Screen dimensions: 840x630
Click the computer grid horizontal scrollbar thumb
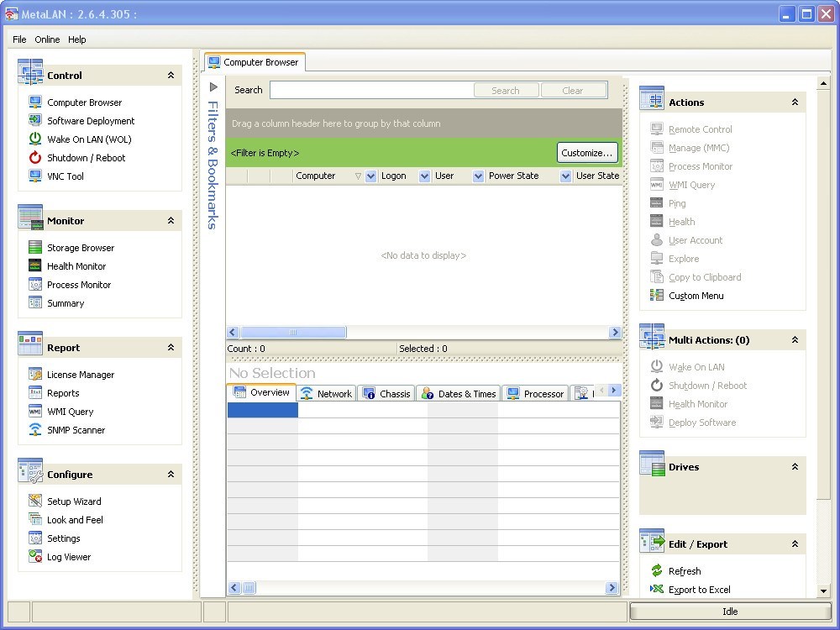(293, 332)
